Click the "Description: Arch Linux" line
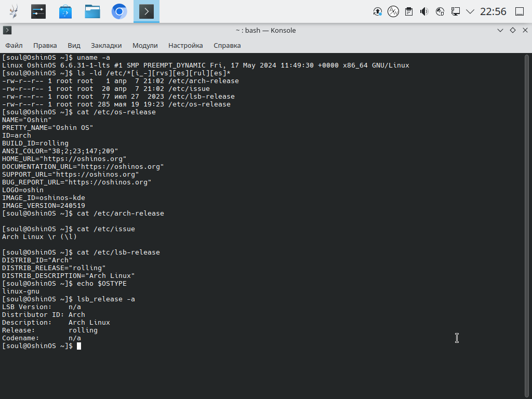This screenshot has width=532, height=399. pyautogui.click(x=56, y=323)
